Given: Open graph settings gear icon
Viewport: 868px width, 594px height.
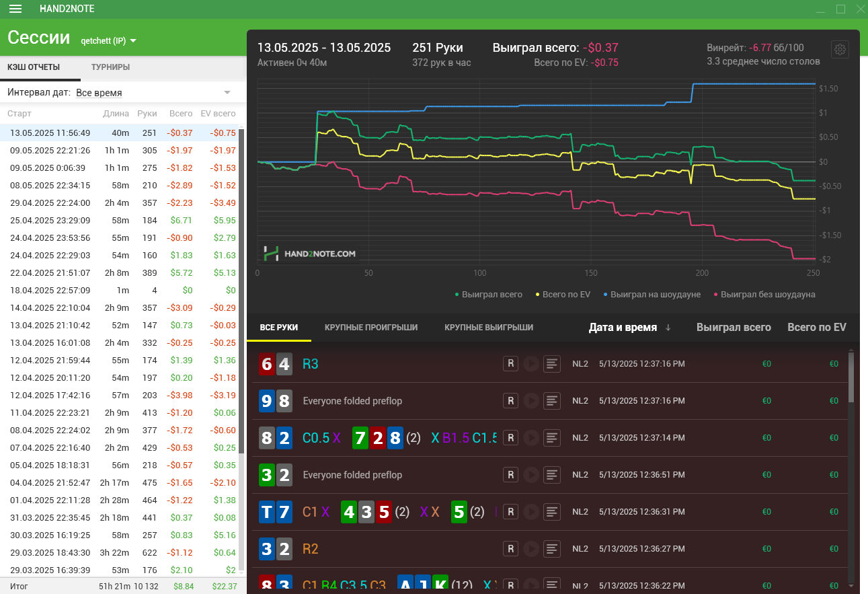Looking at the screenshot, I should pyautogui.click(x=840, y=50).
